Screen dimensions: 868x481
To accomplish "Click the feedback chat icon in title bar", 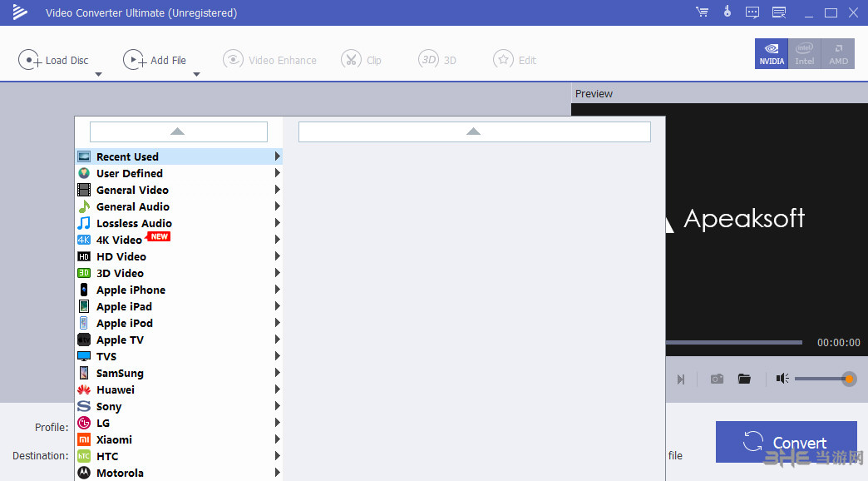I will pos(752,12).
